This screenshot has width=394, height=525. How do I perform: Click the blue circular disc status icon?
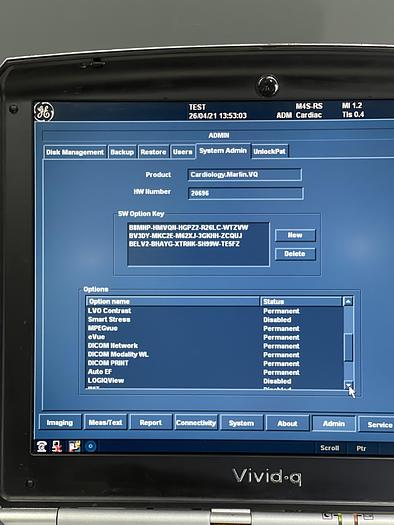pyautogui.click(x=90, y=446)
